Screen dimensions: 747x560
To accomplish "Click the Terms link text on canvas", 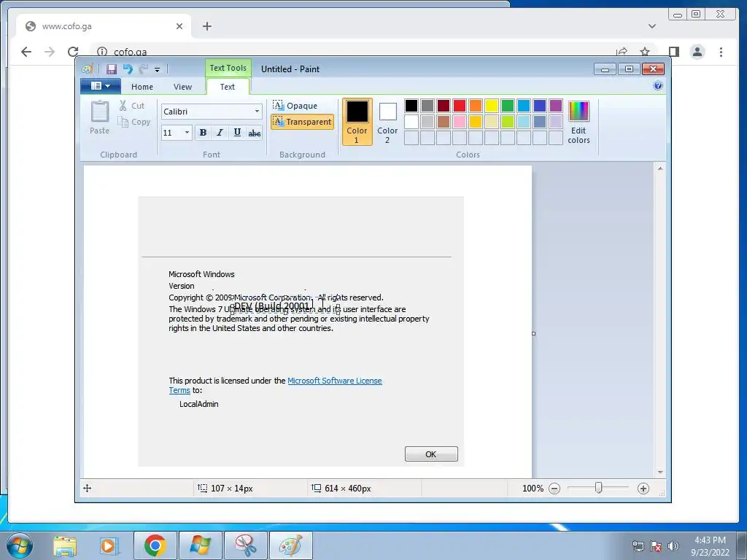I will pyautogui.click(x=179, y=390).
